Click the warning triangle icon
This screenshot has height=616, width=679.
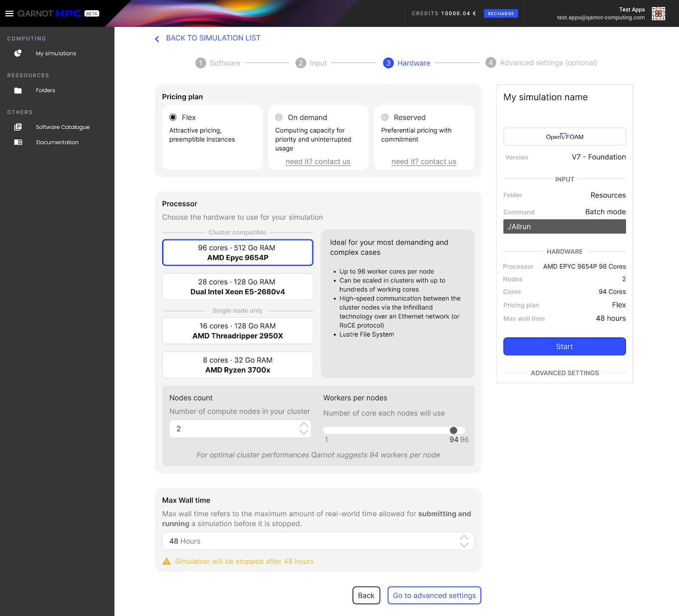pyautogui.click(x=167, y=561)
